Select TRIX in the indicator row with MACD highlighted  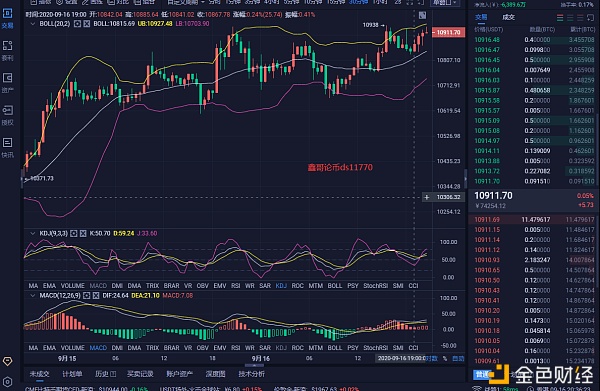(x=152, y=348)
